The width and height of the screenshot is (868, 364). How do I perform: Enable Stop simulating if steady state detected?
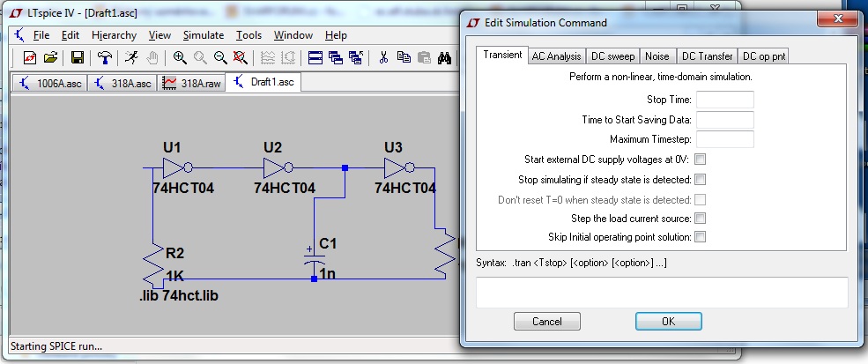700,180
